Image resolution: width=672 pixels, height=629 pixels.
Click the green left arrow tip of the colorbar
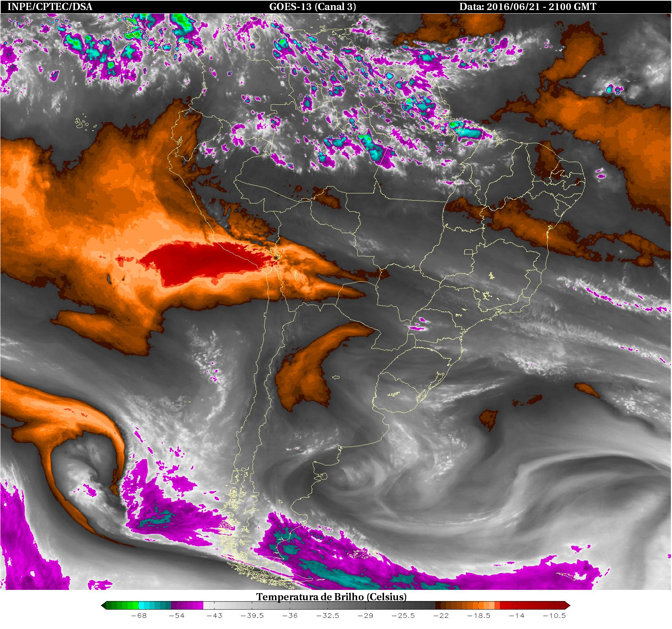104,606
